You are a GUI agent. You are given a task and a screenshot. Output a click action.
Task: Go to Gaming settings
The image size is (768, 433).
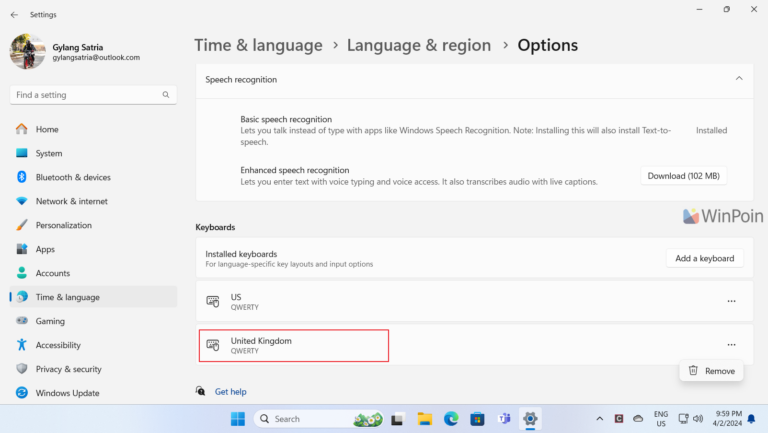click(x=93, y=321)
